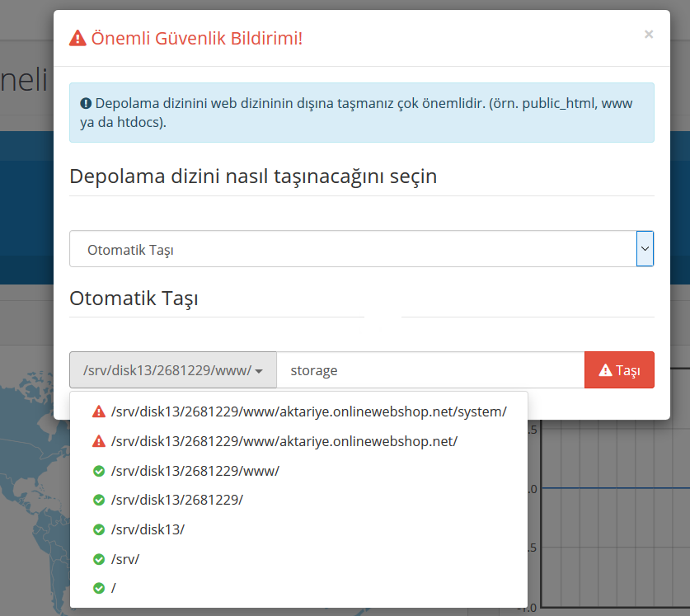Close the security notification dialog
Image resolution: width=690 pixels, height=616 pixels.
[648, 35]
